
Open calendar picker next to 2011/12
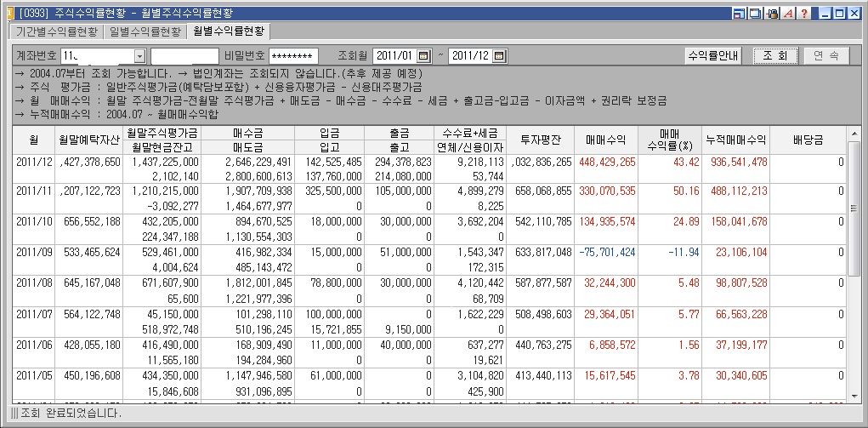pyautogui.click(x=499, y=56)
